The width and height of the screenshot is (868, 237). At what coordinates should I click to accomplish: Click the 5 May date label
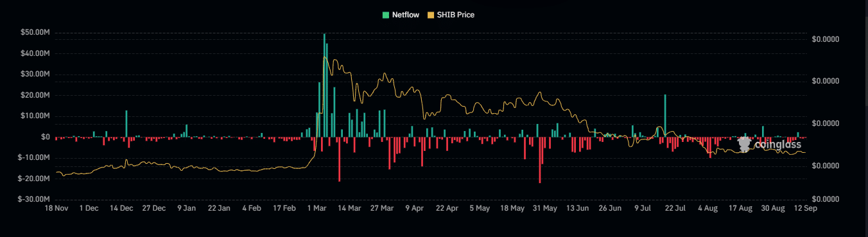(x=480, y=208)
